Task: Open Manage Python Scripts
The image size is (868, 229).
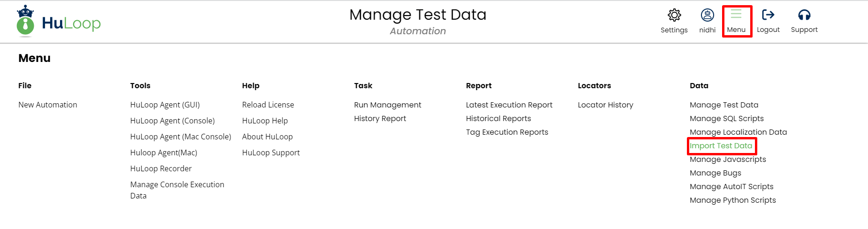Action: coord(733,200)
